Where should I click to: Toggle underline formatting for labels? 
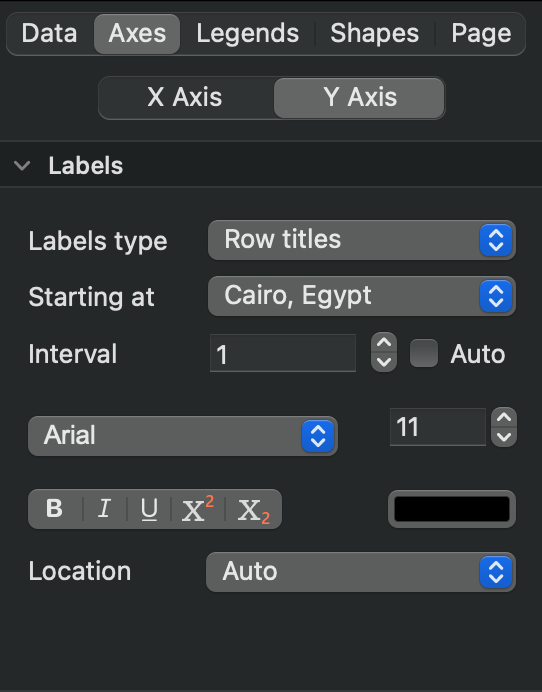point(149,508)
